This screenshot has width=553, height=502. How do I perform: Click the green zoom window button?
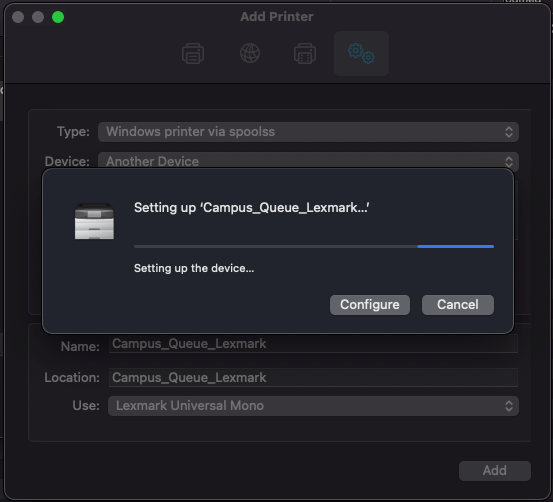tap(58, 17)
